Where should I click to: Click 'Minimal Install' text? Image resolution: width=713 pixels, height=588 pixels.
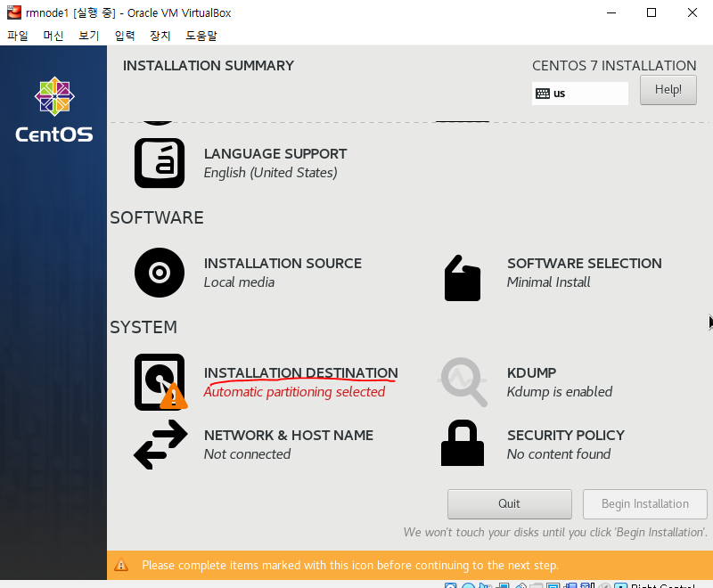[x=548, y=282]
